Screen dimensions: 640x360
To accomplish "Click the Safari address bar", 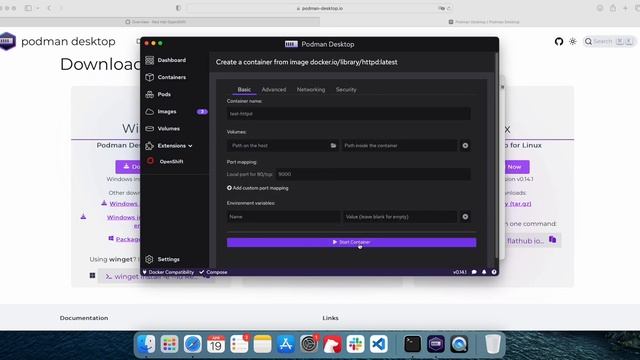I will click(x=319, y=8).
